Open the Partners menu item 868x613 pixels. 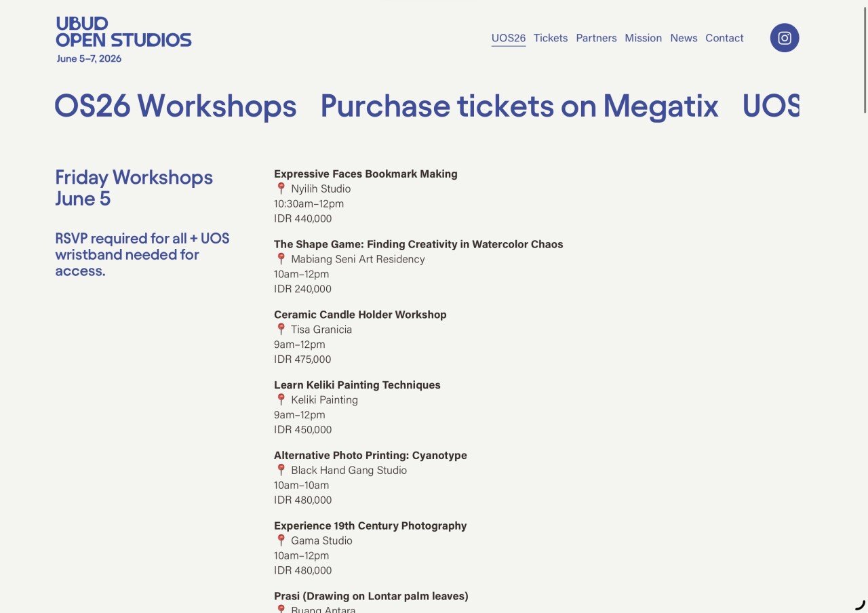point(597,38)
